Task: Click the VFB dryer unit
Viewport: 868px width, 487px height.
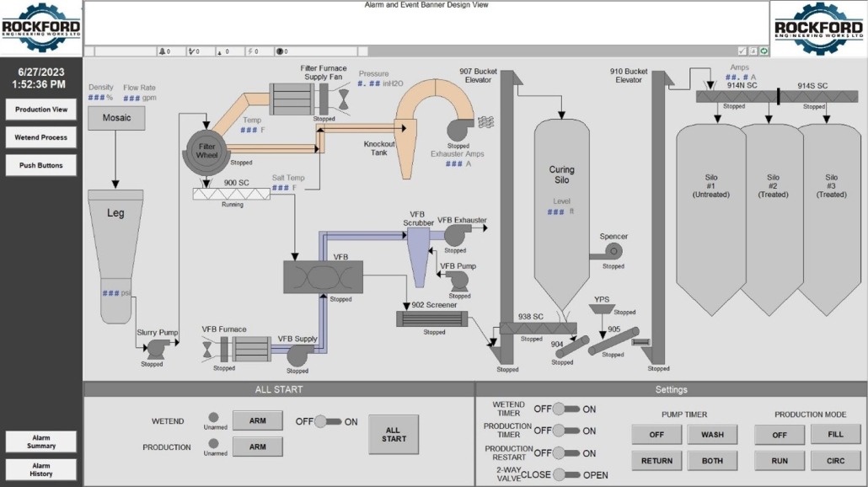Action: click(x=324, y=277)
